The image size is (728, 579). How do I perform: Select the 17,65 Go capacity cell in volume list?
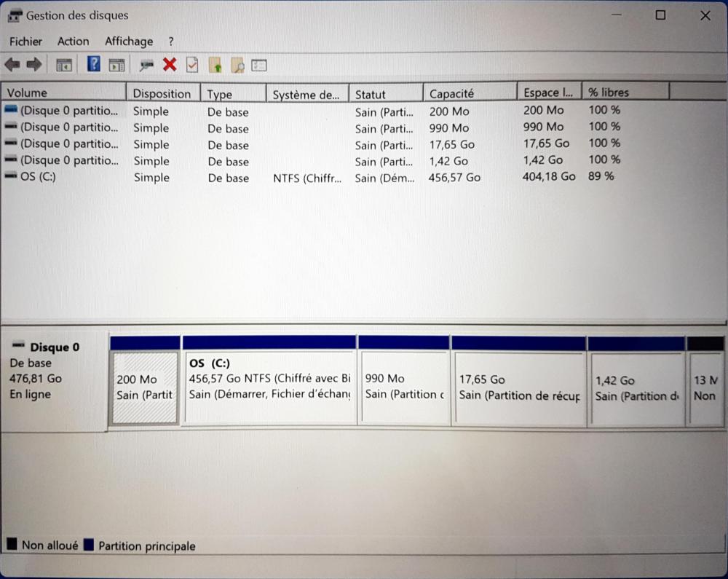[x=452, y=145]
